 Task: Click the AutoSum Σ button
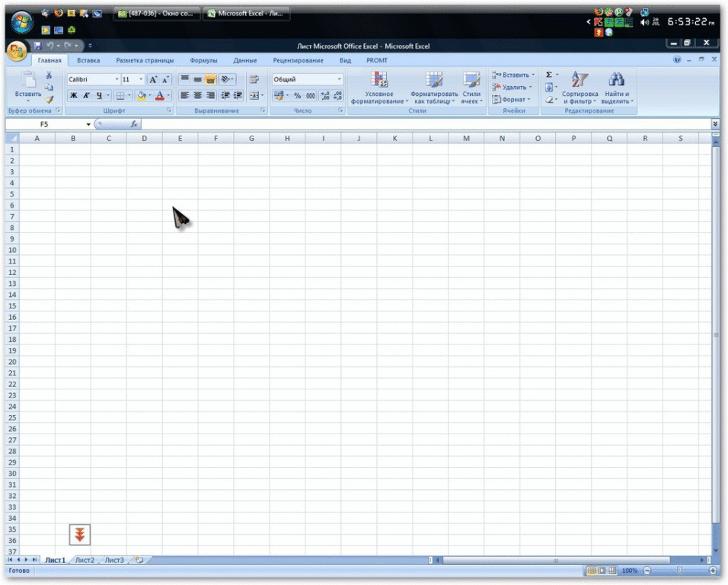549,75
